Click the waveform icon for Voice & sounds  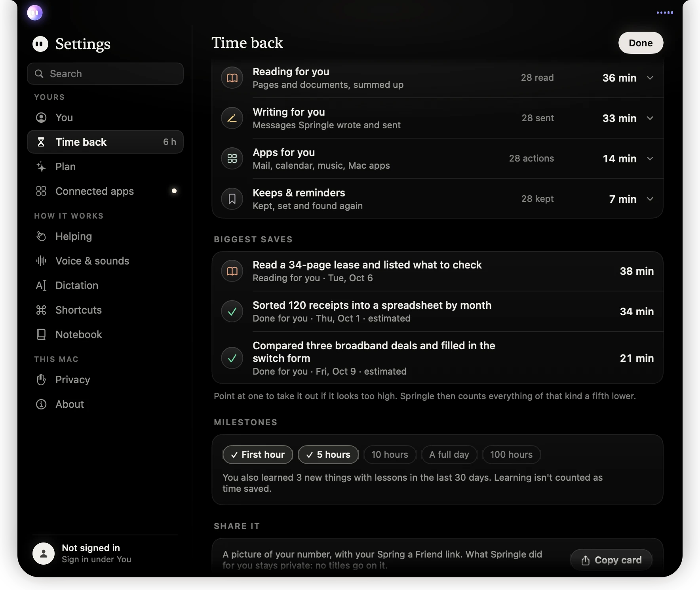[41, 261]
